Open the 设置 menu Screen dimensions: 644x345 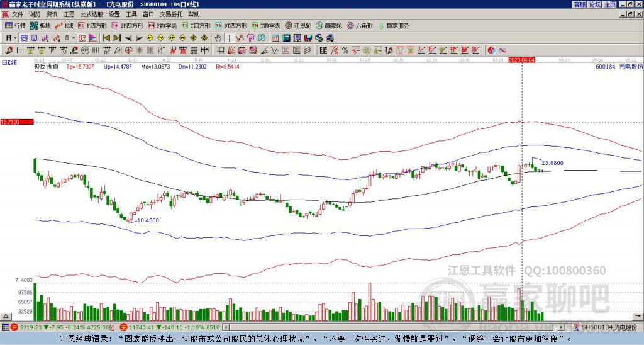(114, 14)
